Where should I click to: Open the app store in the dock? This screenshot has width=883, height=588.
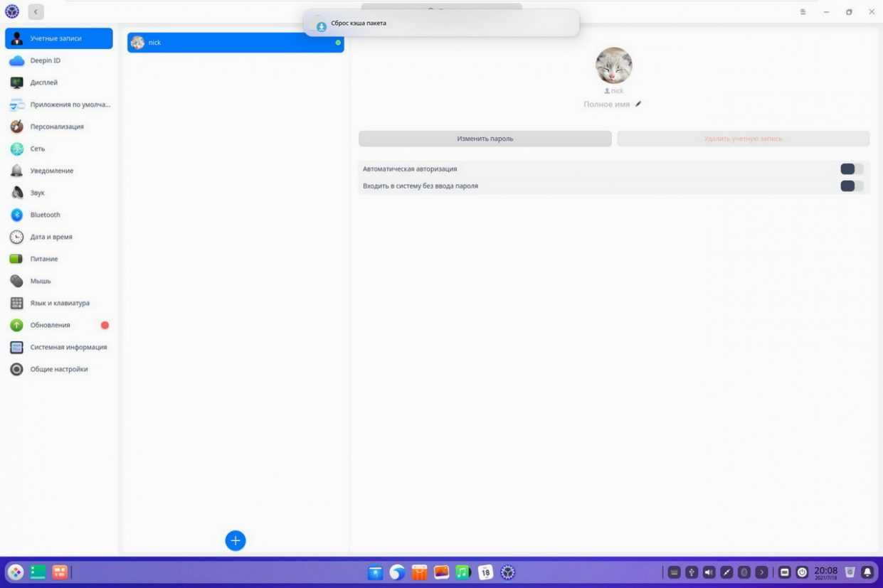pos(419,572)
